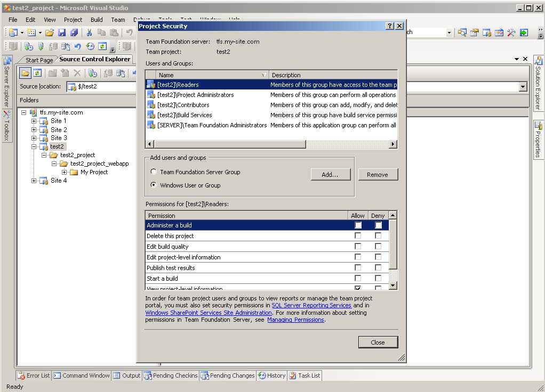Collapse the test2_project folder node
This screenshot has height=392, width=545.
pyautogui.click(x=44, y=155)
